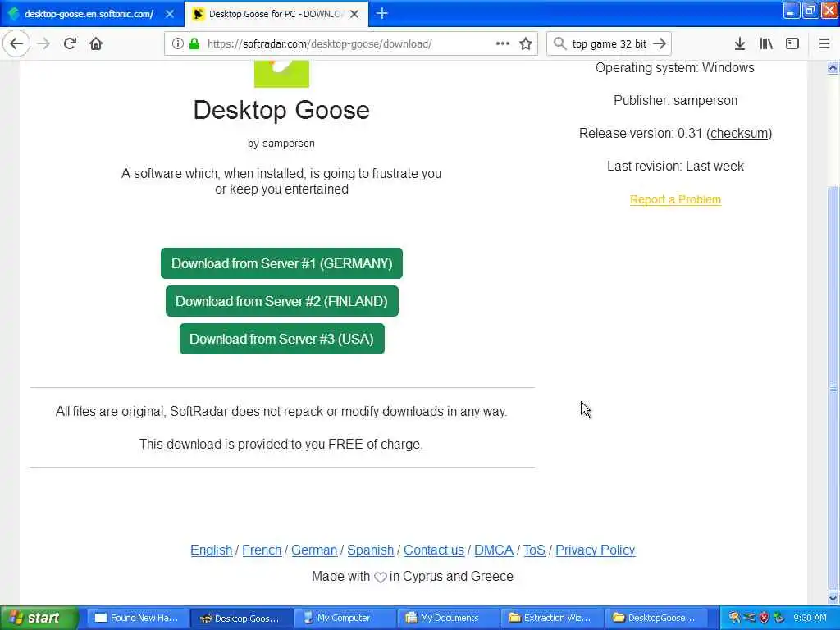
Task: Bookmark this page with the star
Action: click(x=526, y=43)
